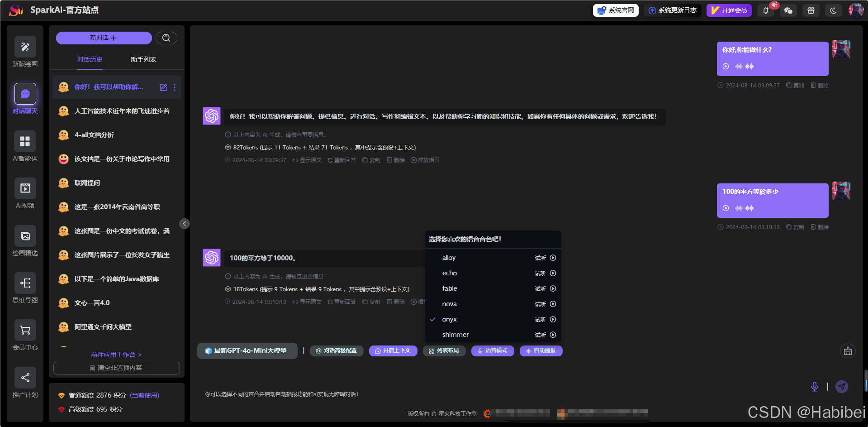Choose alloy as voice

tap(449, 258)
